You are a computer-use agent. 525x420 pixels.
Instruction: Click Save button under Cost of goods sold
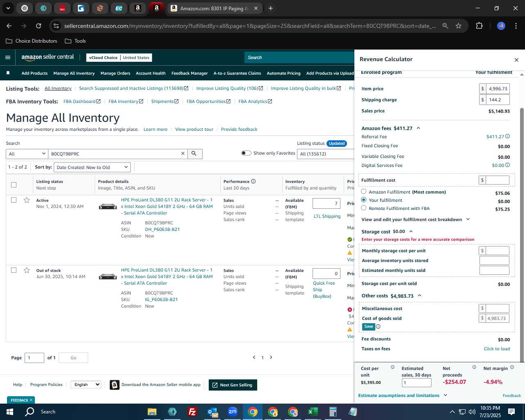[369, 327]
